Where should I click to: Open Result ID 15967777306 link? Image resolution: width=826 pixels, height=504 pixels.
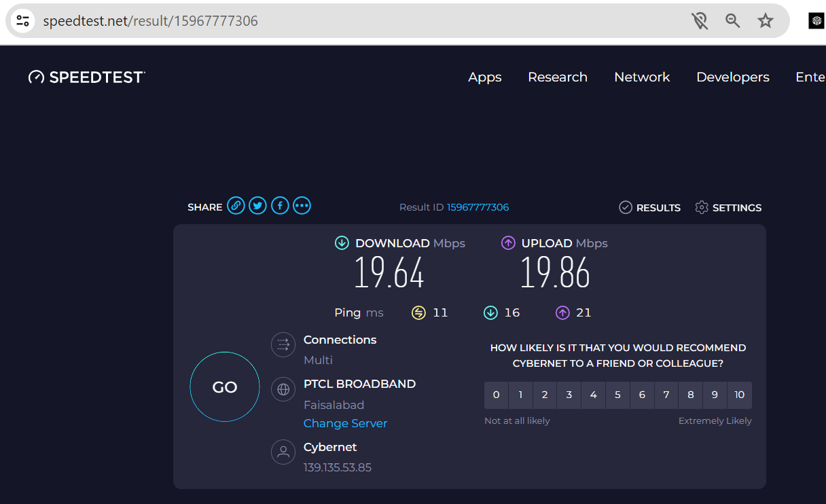click(478, 207)
